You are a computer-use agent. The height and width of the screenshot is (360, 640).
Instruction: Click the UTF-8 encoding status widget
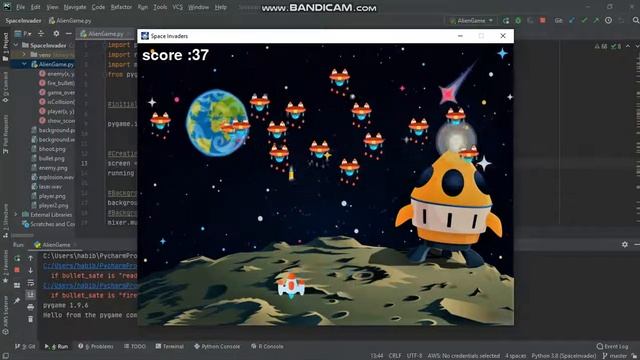click(414, 356)
